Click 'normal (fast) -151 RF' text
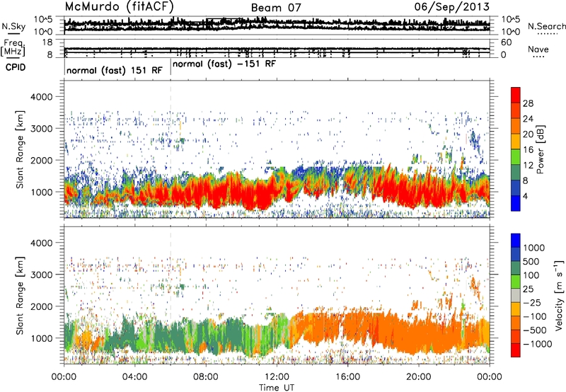This screenshot has width=566, height=392. click(224, 64)
